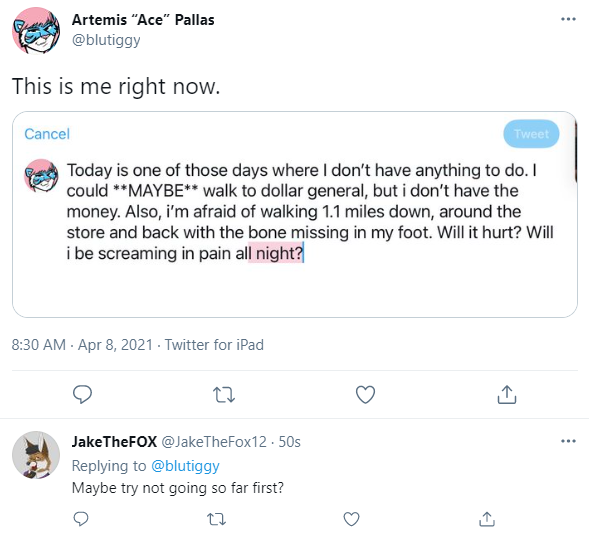Open Artemis "Ace" Pallas profile avatar
This screenshot has height=540, width=589.
(36, 30)
